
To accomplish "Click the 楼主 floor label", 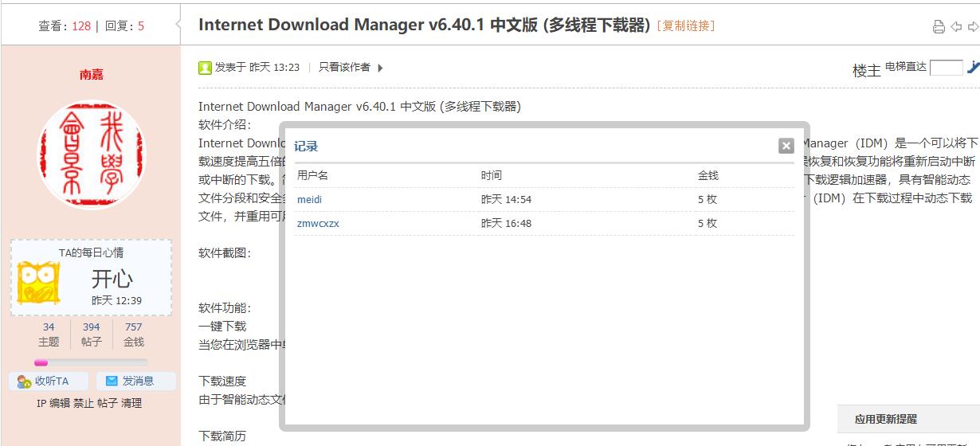I will pos(867,70).
